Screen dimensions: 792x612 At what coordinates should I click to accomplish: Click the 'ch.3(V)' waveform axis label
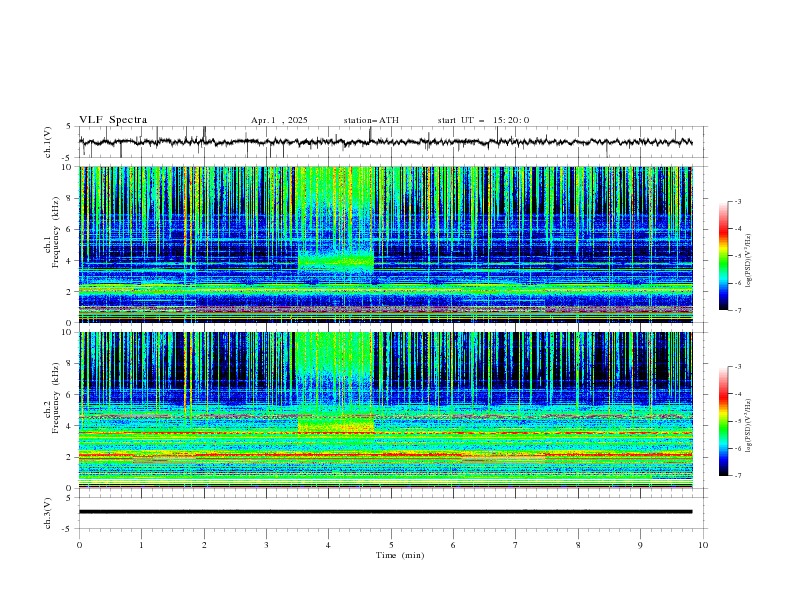click(x=48, y=513)
